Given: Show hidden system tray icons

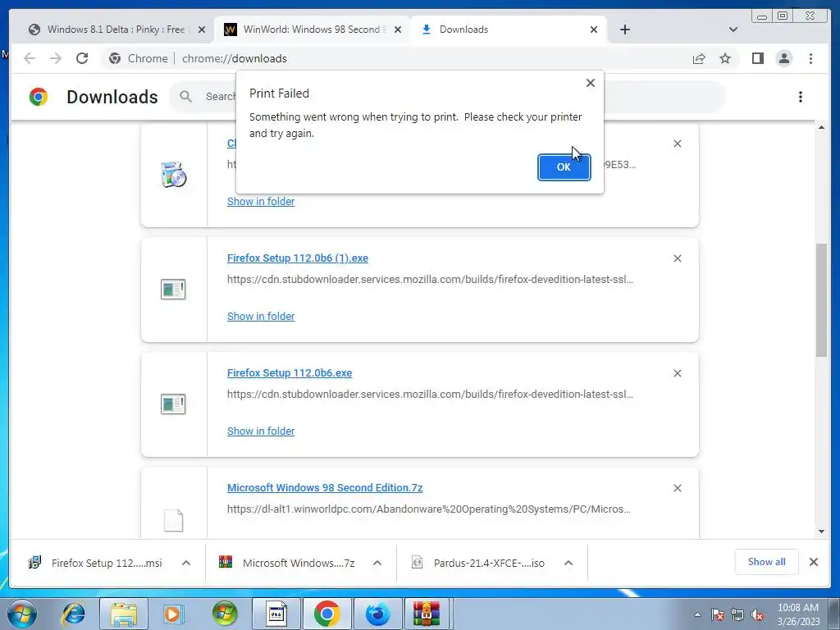Looking at the screenshot, I should pos(697,614).
